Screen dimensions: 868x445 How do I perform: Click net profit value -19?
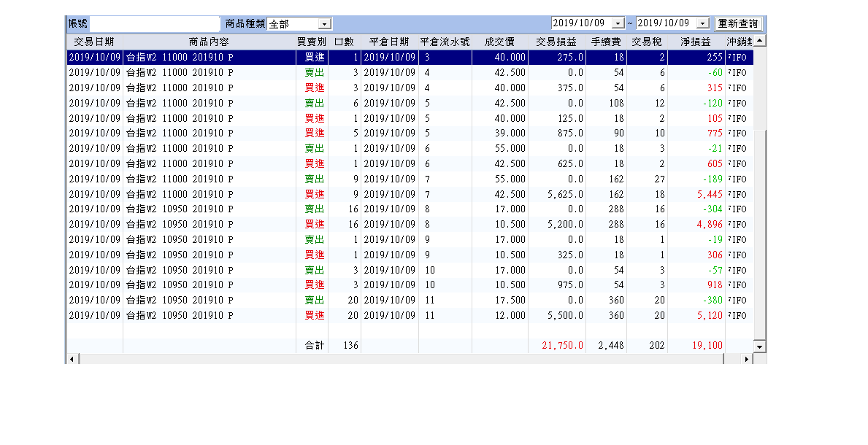point(715,240)
